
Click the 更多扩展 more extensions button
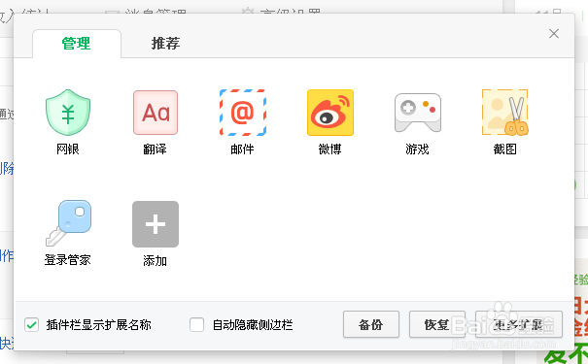(x=519, y=324)
